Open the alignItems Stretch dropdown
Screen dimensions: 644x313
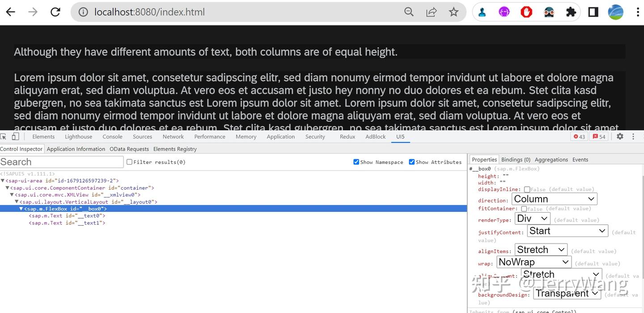pos(541,250)
